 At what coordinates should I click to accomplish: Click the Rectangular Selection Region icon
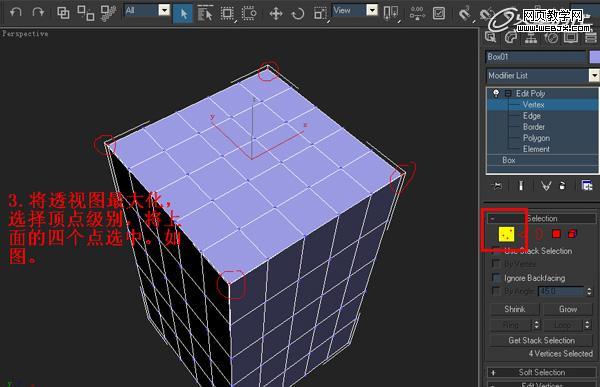pos(227,14)
